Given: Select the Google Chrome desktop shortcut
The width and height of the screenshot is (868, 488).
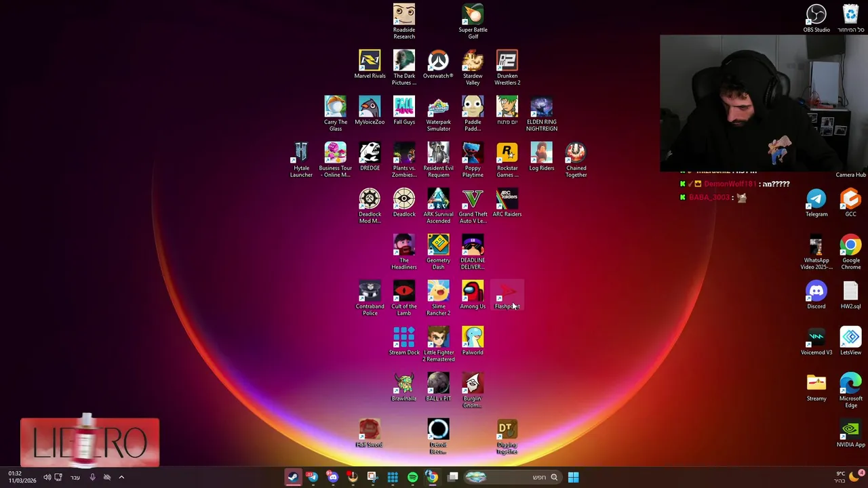Looking at the screenshot, I should [850, 251].
